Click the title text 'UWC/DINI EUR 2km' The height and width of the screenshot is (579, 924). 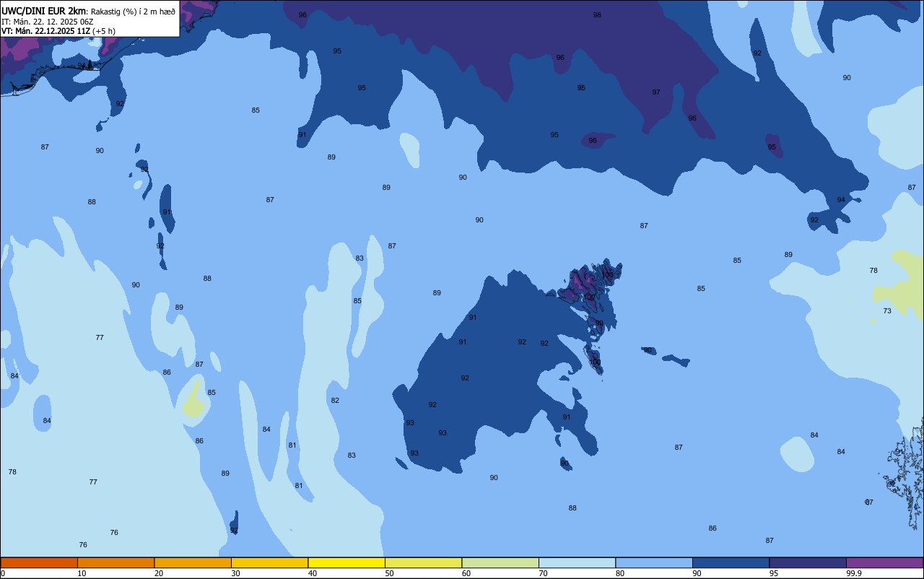point(44,11)
